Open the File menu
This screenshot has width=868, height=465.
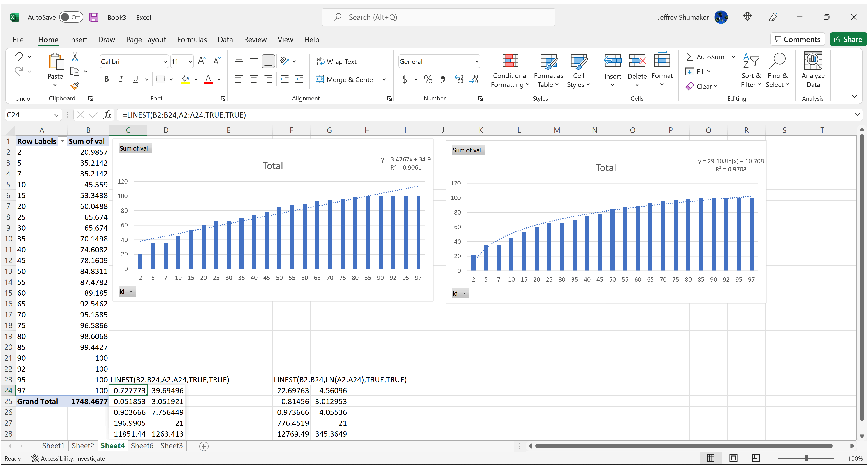18,40
